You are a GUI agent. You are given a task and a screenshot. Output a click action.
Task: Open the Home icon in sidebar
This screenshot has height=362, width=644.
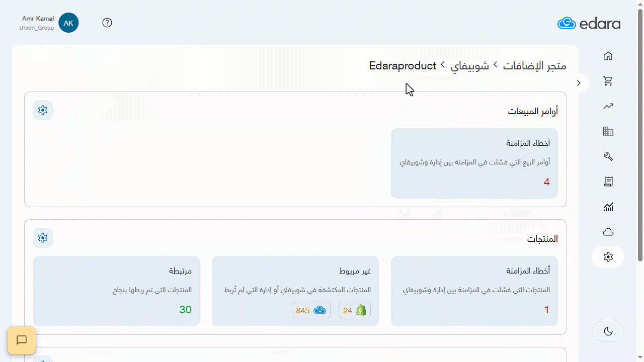[x=608, y=56]
